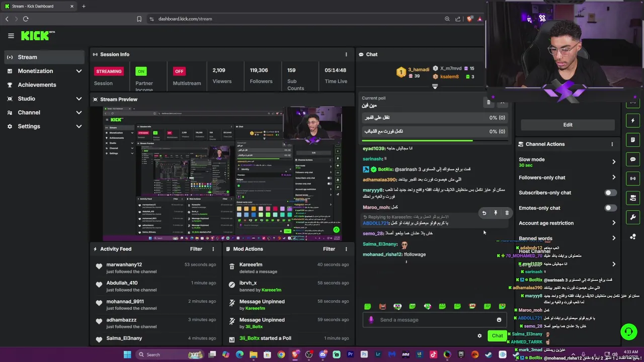The height and width of the screenshot is (362, 644).
Task: Reply to the highlighted chat message
Action: pyautogui.click(x=484, y=213)
